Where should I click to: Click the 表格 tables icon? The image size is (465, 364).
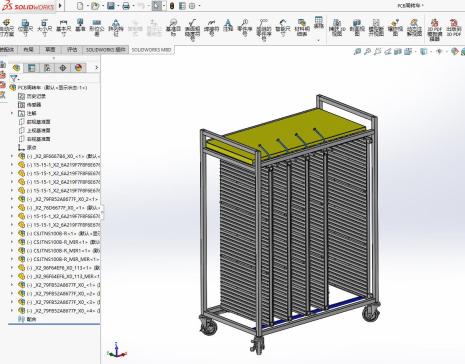coord(319,22)
